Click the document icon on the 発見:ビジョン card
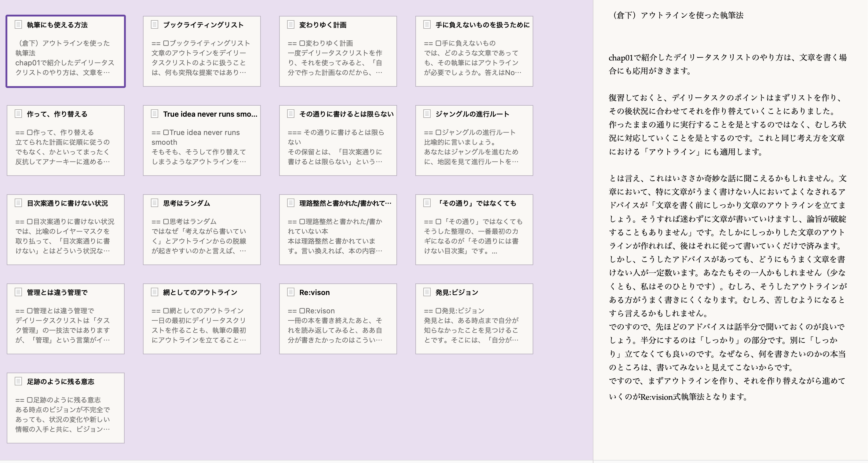The width and height of the screenshot is (868, 463). click(x=427, y=293)
